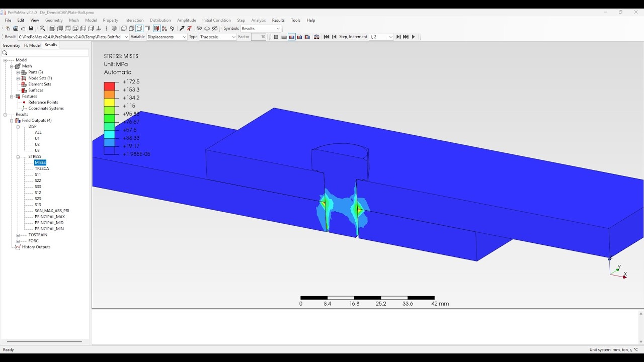
Task: Toggle undeformed wireframe results view
Action: click(276, 37)
